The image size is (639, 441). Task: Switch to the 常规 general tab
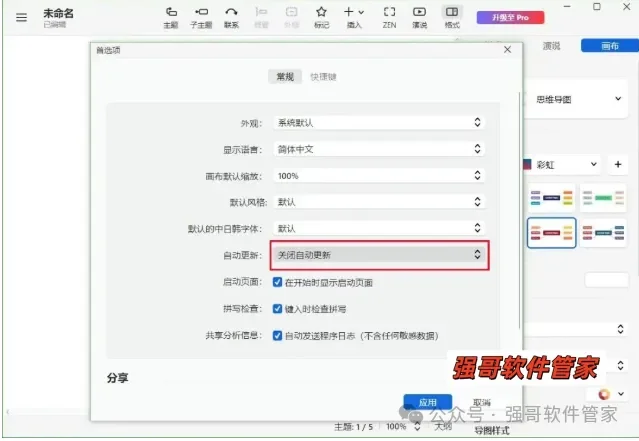point(285,77)
